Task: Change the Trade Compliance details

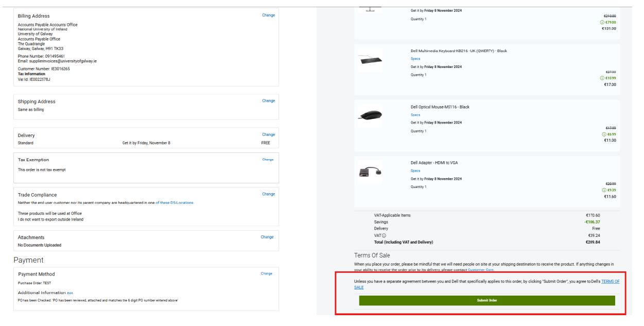Action: coord(268,194)
